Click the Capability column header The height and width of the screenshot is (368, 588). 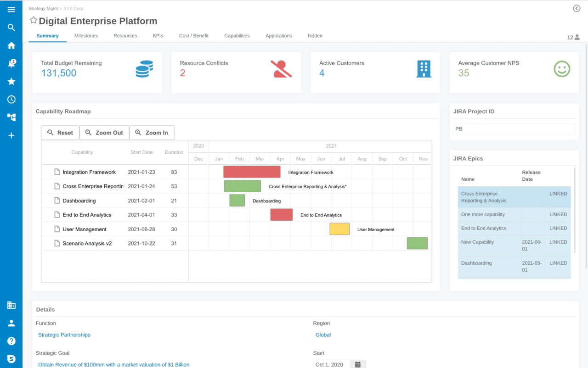82,152
